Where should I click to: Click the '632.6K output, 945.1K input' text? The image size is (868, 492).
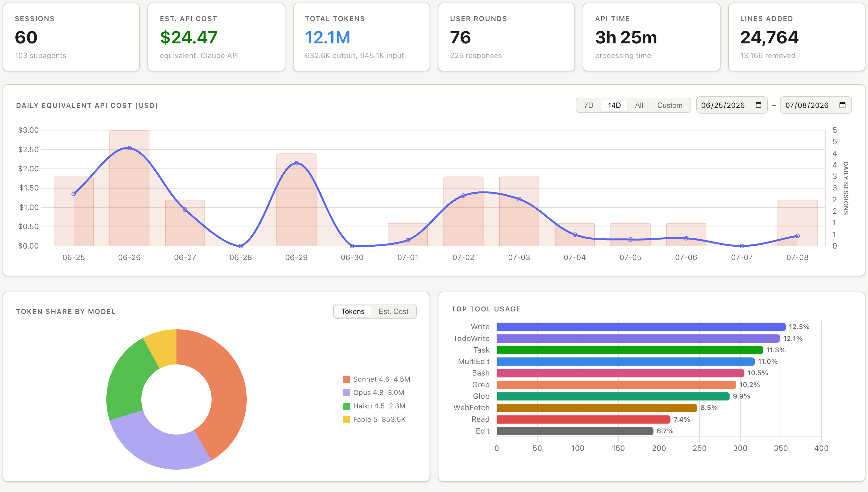(x=355, y=56)
